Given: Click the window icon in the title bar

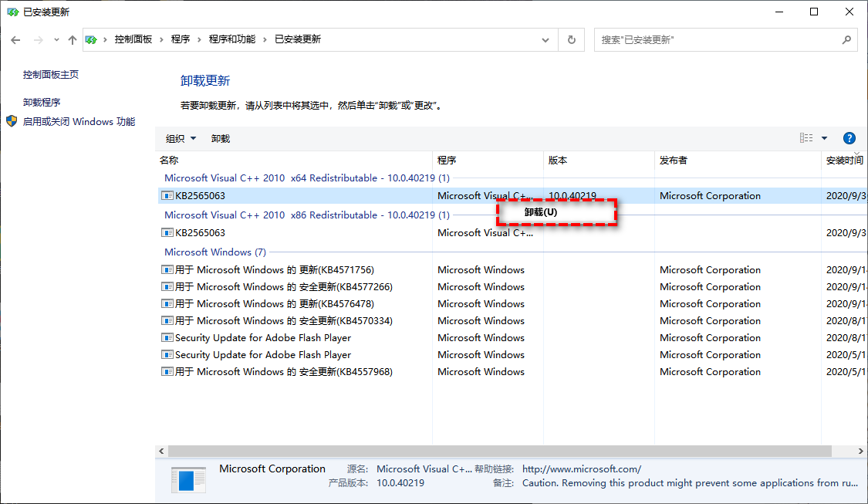Looking at the screenshot, I should 13,12.
